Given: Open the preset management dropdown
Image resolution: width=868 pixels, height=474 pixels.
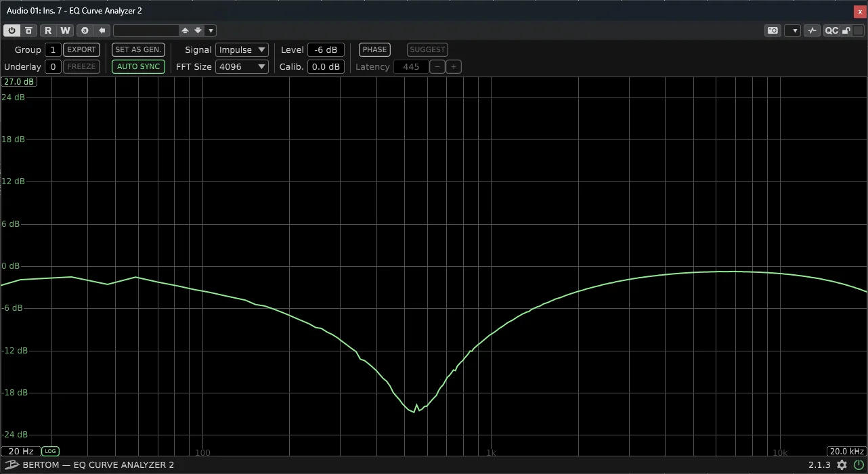Looking at the screenshot, I should (211, 30).
